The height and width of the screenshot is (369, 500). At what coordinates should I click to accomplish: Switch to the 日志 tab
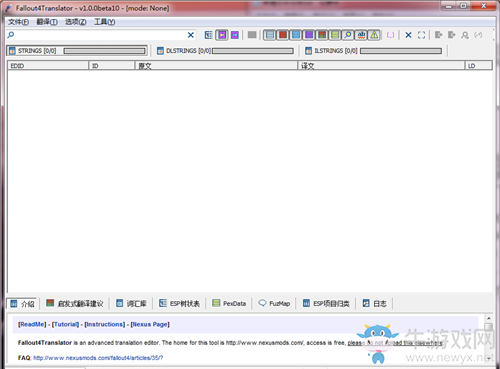point(374,303)
